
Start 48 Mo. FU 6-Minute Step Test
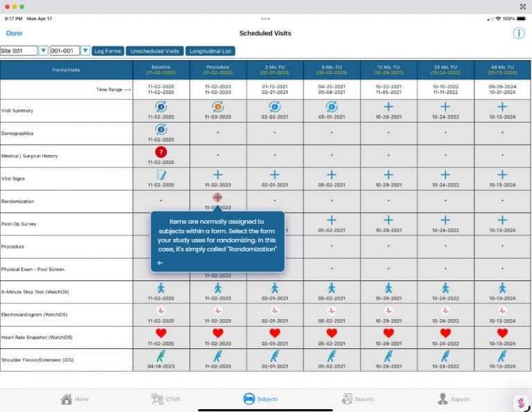click(x=502, y=288)
